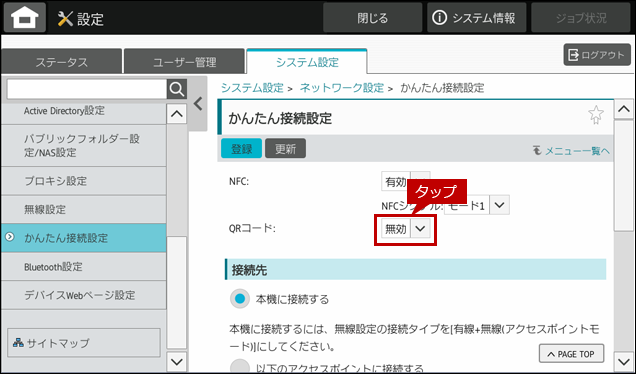Viewport: 636px width, 374px height.
Task: Open プロキシ設定 menu item
Action: tap(84, 181)
